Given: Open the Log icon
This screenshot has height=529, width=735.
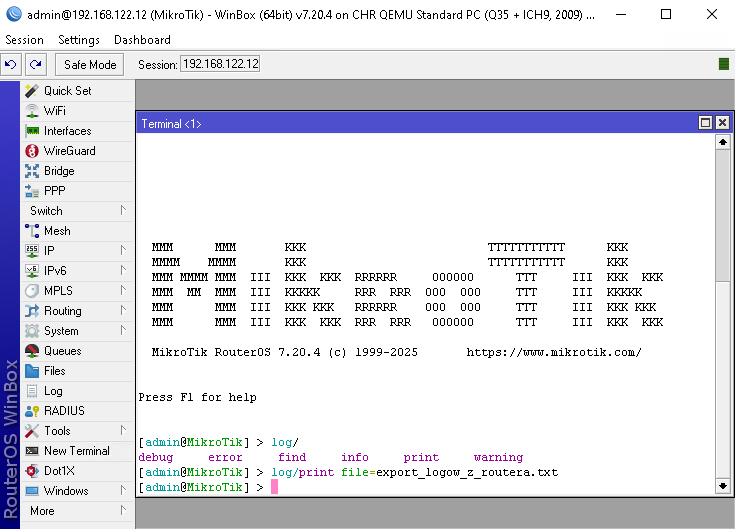Looking at the screenshot, I should click(32, 391).
